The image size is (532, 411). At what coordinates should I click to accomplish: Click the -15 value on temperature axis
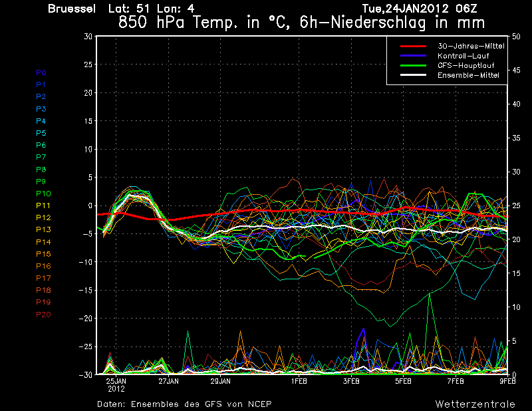click(86, 290)
